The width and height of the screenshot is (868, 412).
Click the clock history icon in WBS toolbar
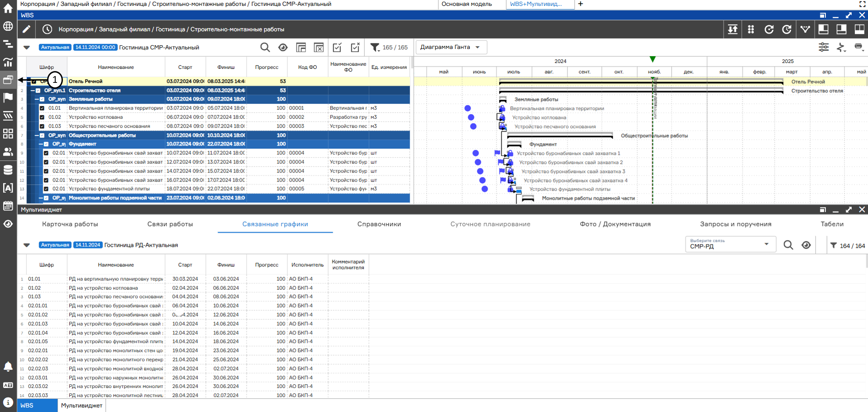47,29
